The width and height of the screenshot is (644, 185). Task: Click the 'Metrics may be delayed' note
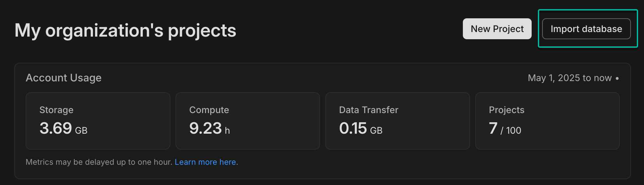tap(99, 162)
